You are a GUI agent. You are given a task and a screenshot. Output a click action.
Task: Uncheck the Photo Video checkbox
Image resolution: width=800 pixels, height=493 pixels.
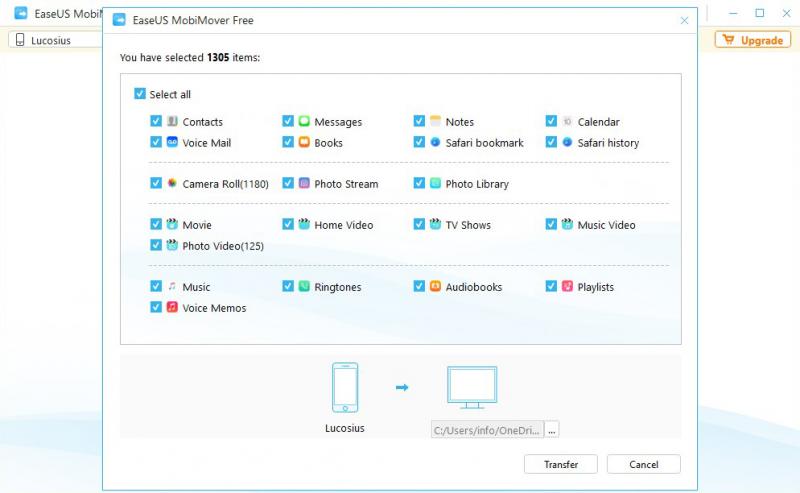click(156, 245)
